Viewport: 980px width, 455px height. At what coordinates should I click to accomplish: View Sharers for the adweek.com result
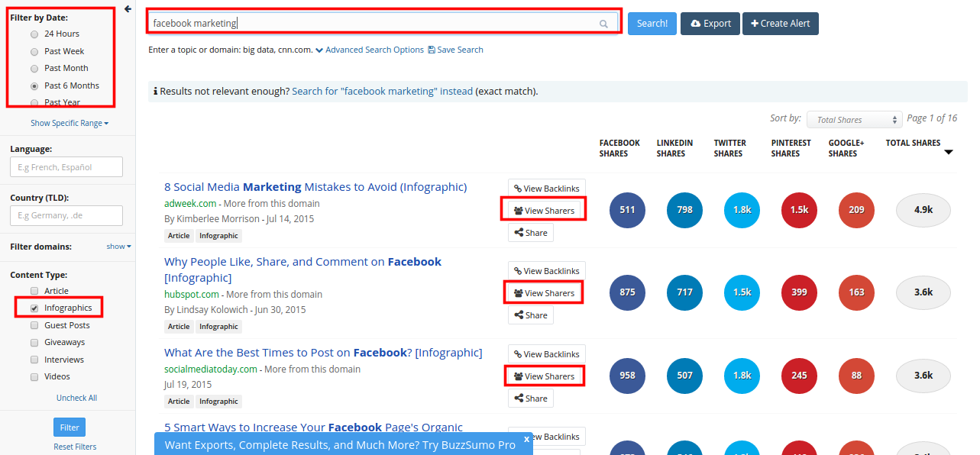544,211
